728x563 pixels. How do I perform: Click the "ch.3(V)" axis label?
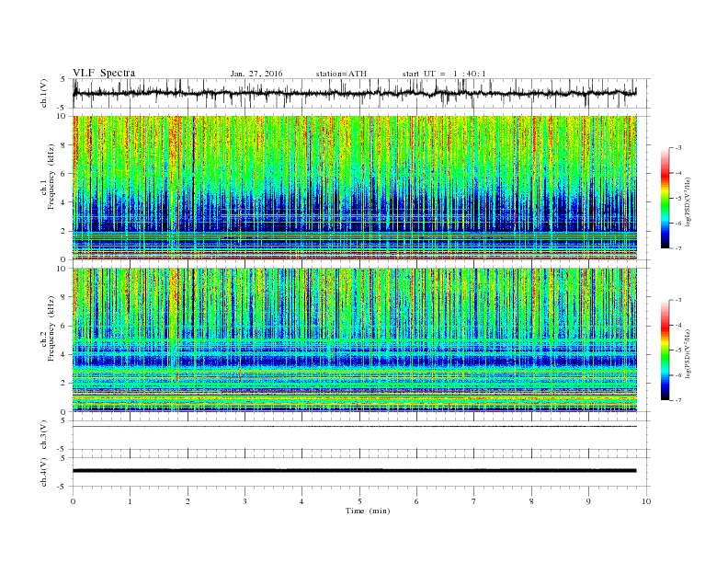point(44,435)
